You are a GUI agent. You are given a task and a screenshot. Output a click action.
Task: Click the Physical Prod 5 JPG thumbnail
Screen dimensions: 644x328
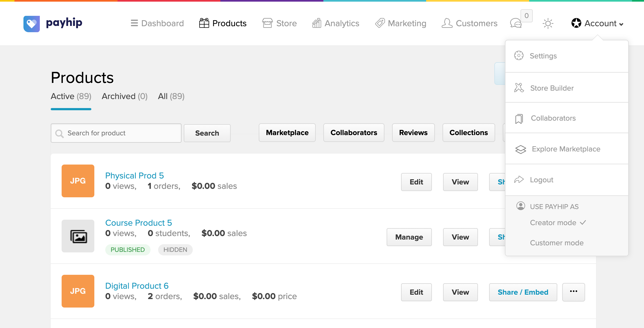[78, 181]
